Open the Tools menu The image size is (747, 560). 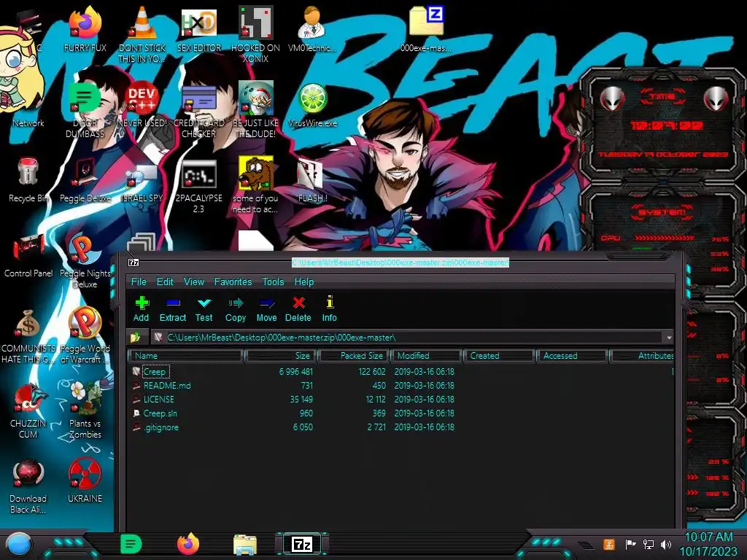point(273,281)
